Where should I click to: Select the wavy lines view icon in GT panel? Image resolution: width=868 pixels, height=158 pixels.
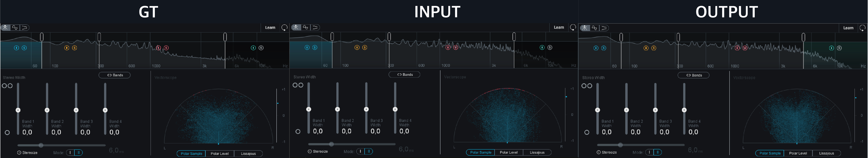(25, 28)
